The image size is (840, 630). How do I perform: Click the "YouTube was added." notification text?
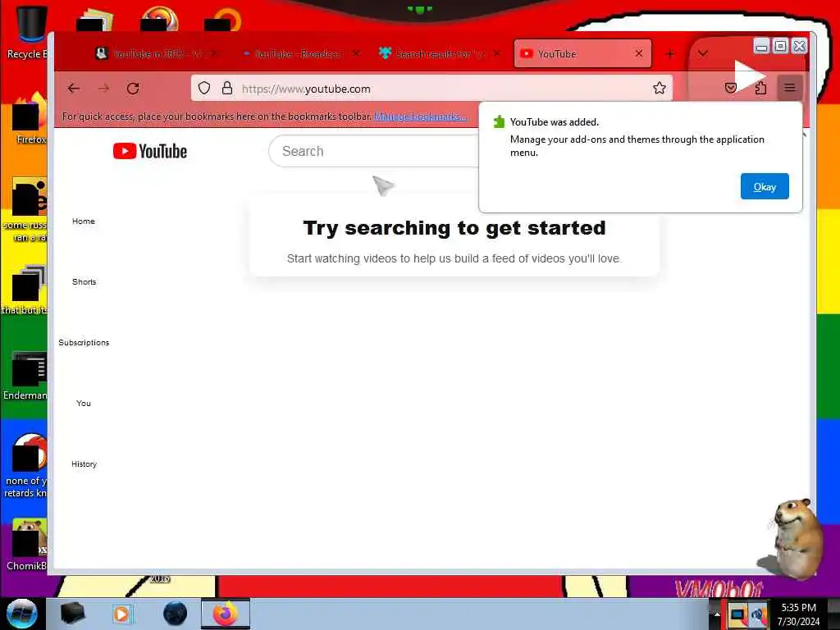point(555,122)
